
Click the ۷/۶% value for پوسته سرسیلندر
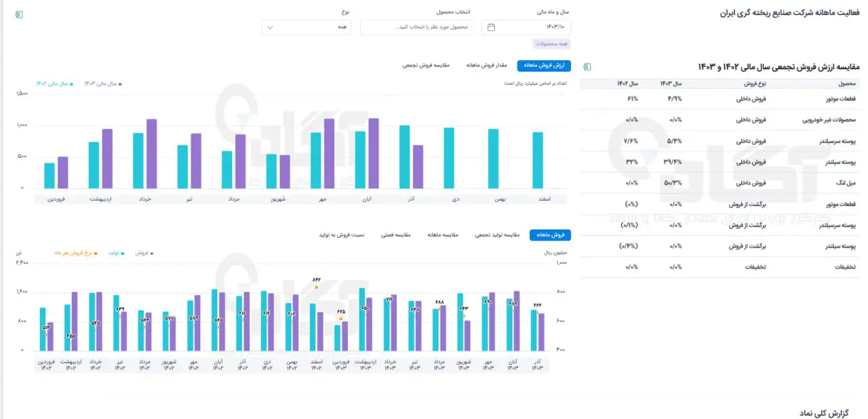[x=631, y=141]
